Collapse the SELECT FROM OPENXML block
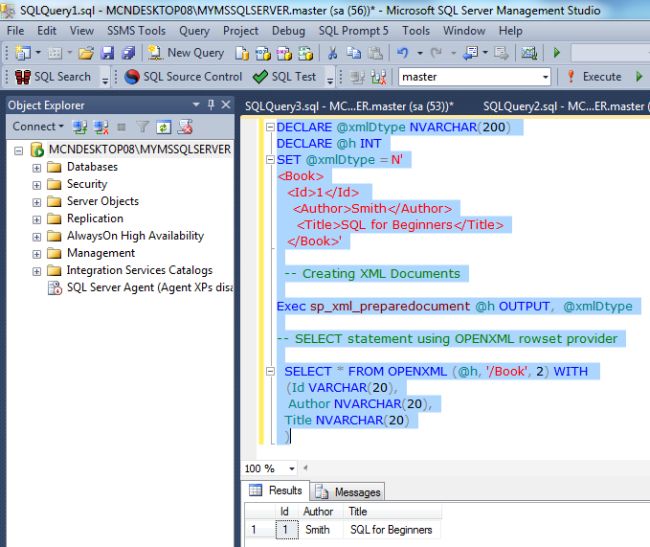Screen dimensions: 650x547 270,371
